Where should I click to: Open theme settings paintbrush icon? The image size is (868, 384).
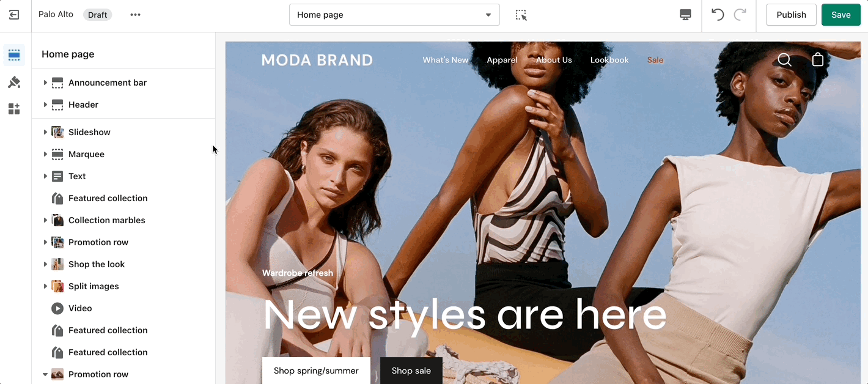pos(14,83)
